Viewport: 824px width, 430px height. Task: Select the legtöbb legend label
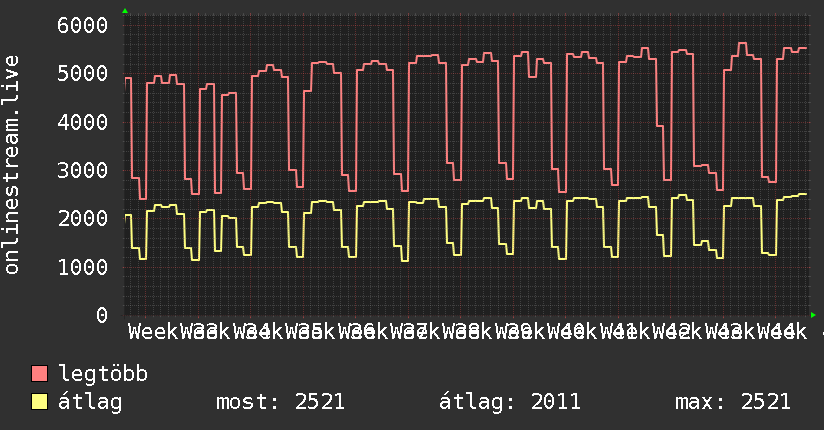click(x=103, y=373)
